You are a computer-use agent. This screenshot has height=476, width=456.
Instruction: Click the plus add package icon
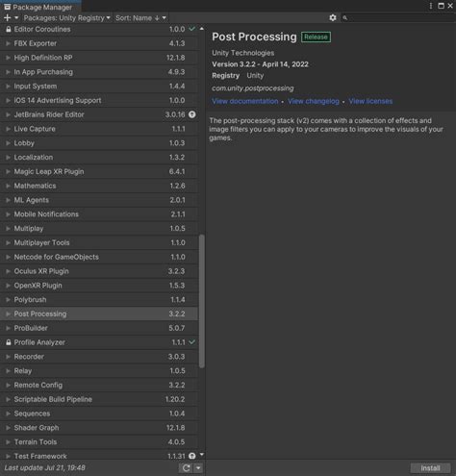click(x=7, y=18)
